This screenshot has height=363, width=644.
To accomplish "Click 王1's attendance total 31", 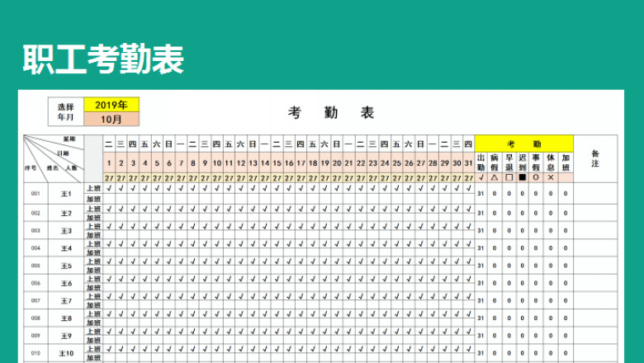I will coord(481,193).
